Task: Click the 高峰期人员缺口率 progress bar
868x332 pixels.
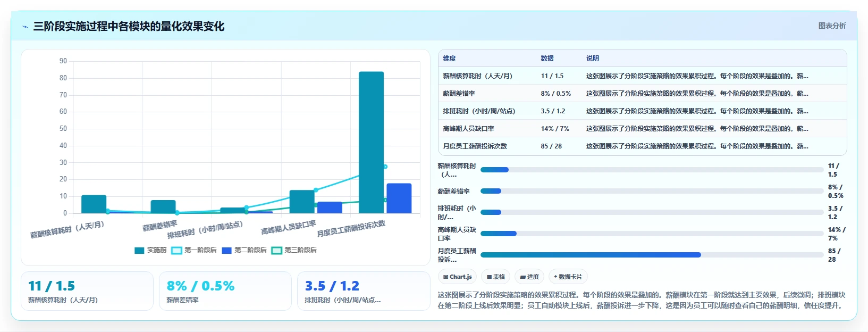Action: pos(652,234)
